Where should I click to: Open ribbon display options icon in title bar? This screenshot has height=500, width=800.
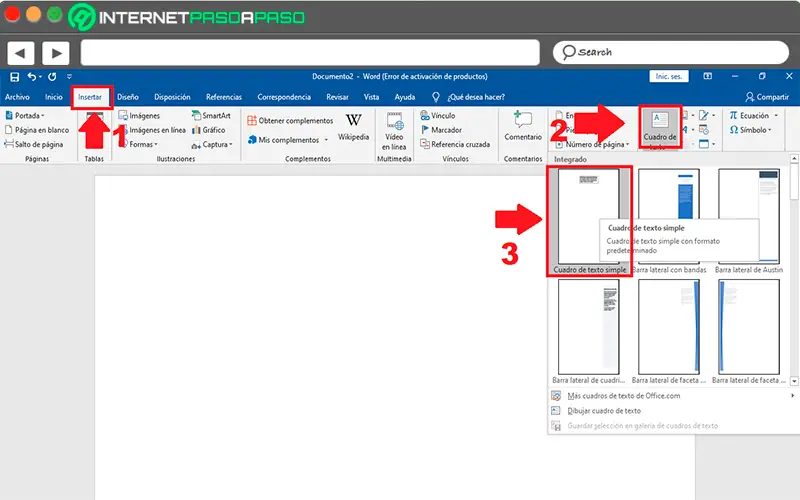pyautogui.click(x=708, y=76)
